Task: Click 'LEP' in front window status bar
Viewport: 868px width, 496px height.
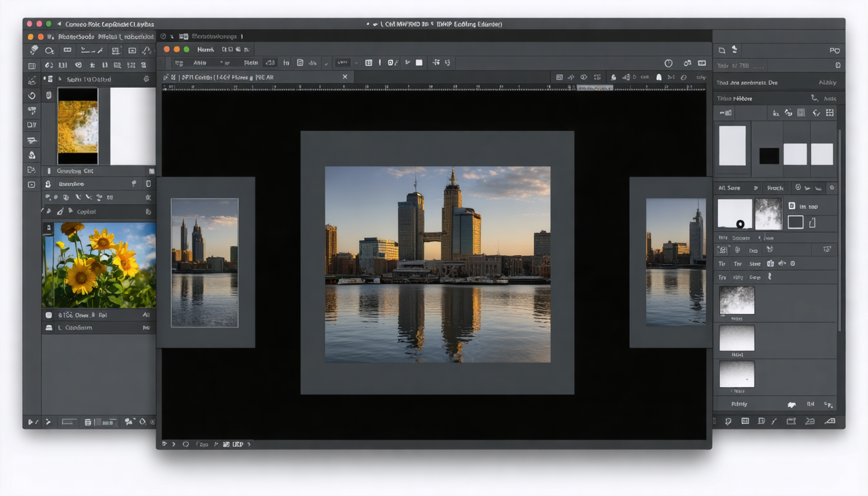Action: coord(238,444)
